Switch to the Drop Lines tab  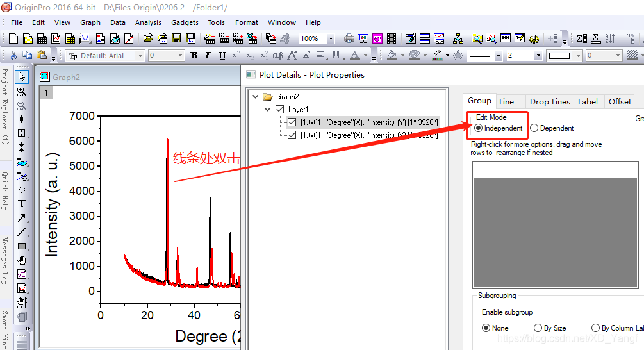(550, 101)
